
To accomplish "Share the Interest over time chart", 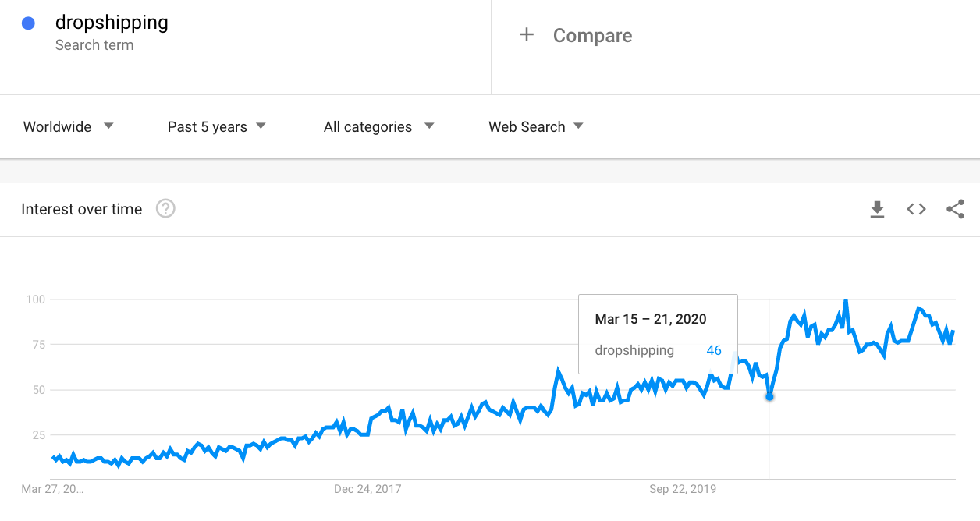I will 955,209.
